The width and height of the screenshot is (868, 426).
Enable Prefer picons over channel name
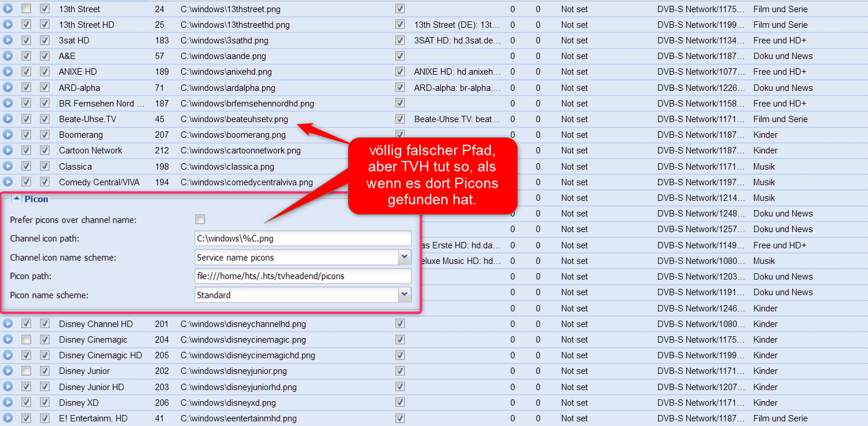point(200,220)
